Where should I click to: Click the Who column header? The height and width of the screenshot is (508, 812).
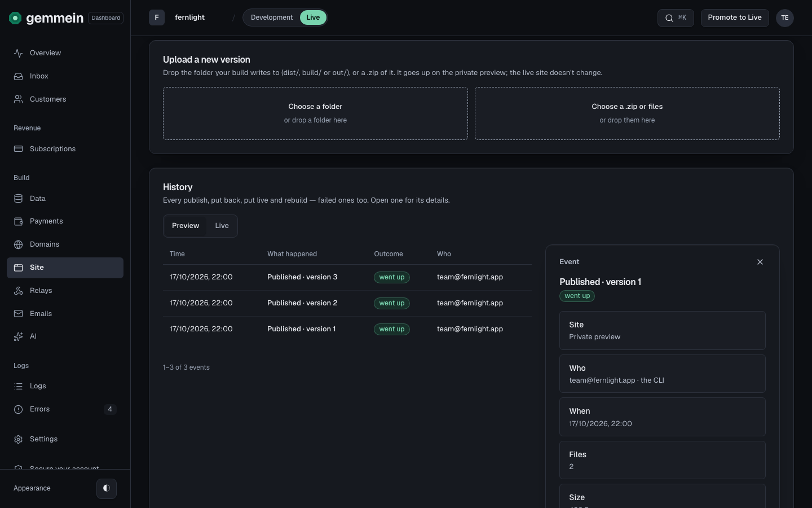[x=444, y=254]
